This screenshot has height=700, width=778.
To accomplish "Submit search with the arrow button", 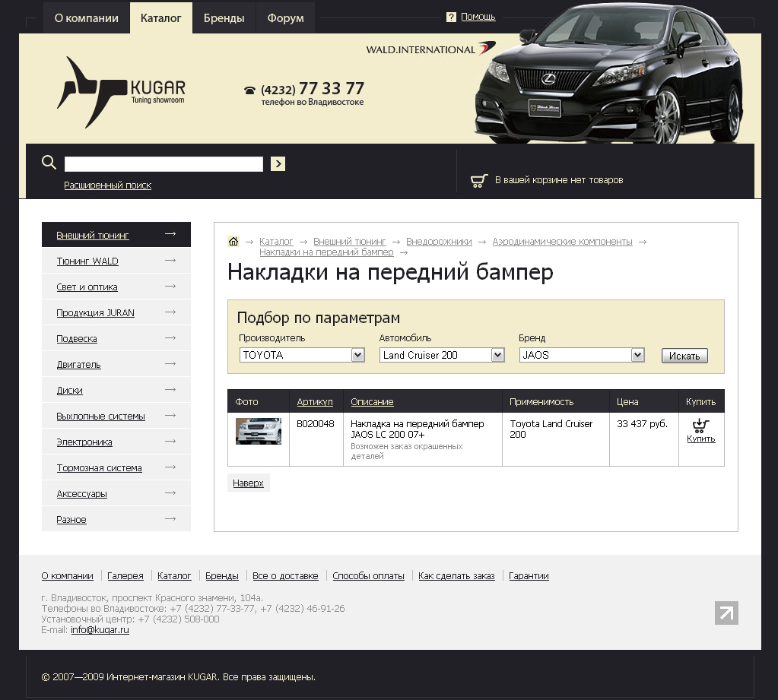I will click(x=278, y=163).
